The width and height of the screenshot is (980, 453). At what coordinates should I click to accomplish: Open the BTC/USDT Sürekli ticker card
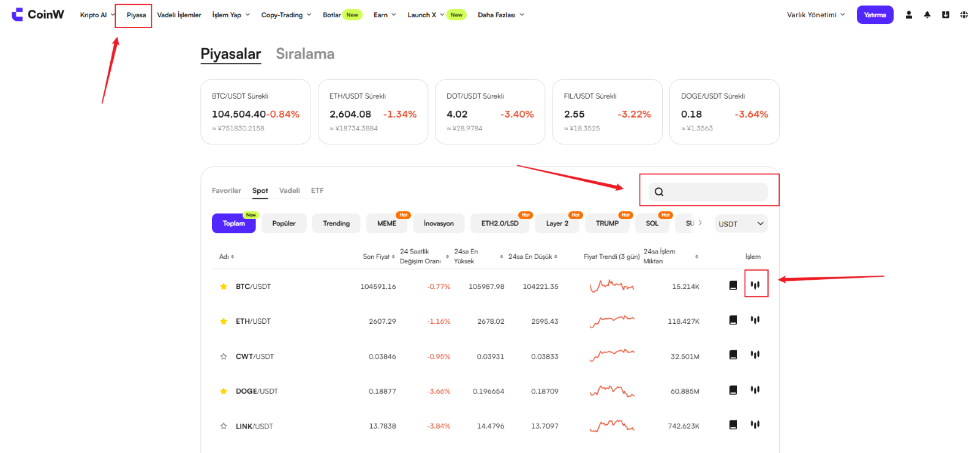click(256, 112)
